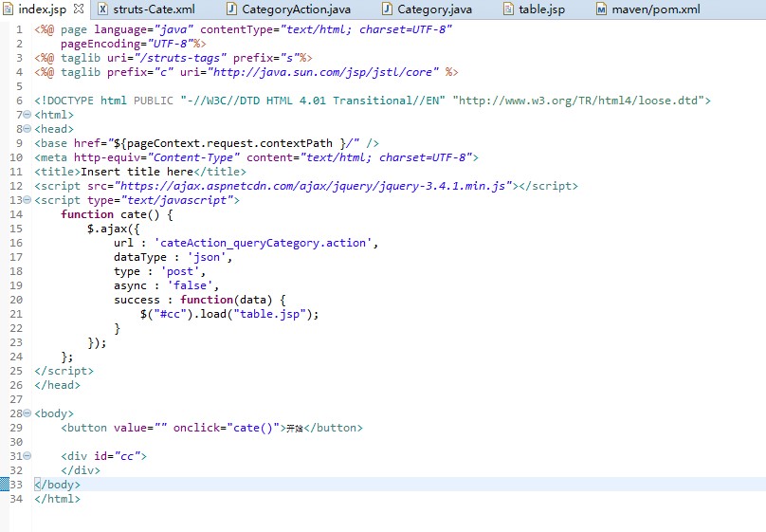Click the closing </html> tag
This screenshot has width=766, height=532.
(57, 498)
